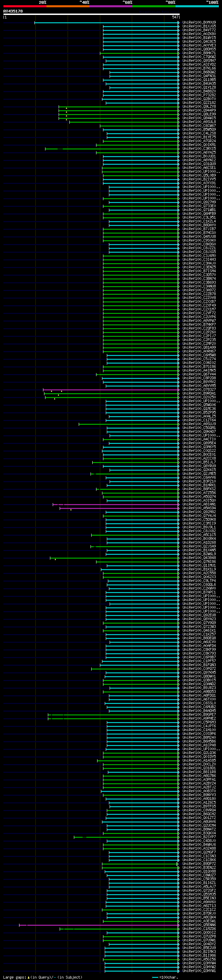Select the UniRef100_C3RXI5 label
This screenshot has height=980, width=222.
tap(199, 149)
